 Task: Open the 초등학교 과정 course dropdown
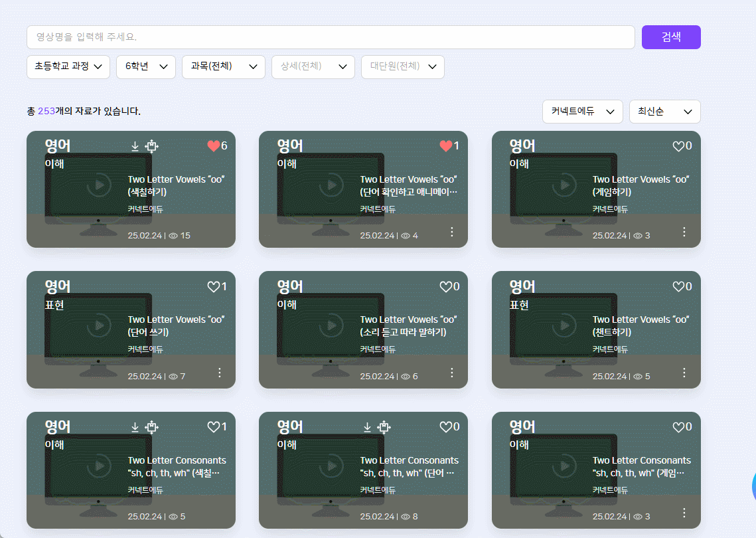click(x=68, y=67)
